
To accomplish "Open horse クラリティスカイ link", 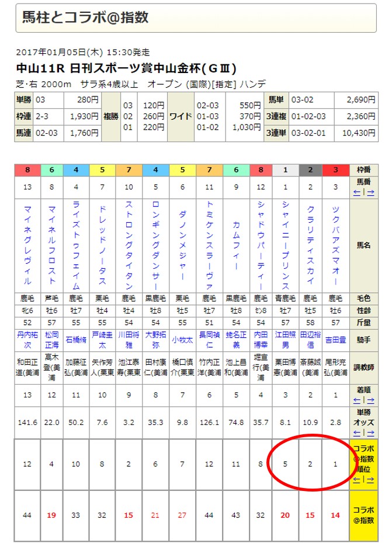I will click(x=310, y=245).
